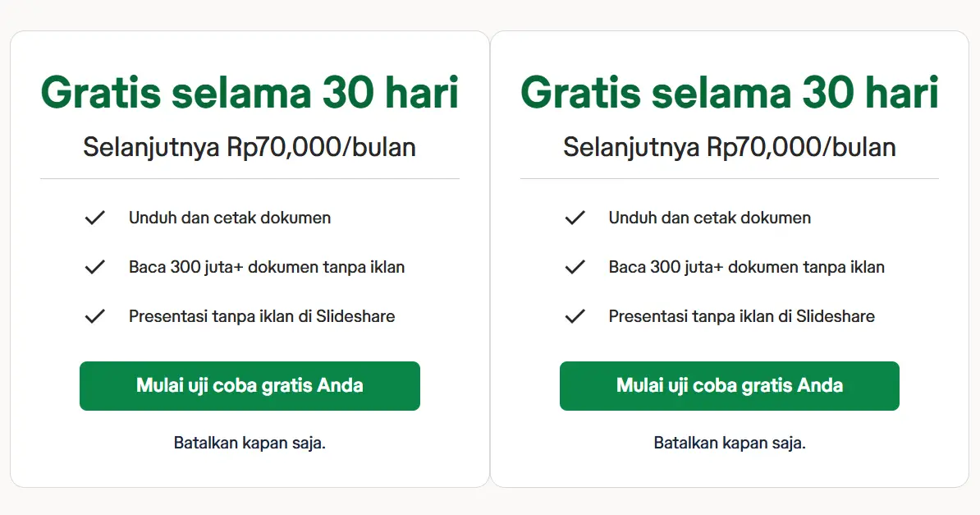
Task: Click "Batalkan kapan saja." text in right card
Action: pos(730,443)
